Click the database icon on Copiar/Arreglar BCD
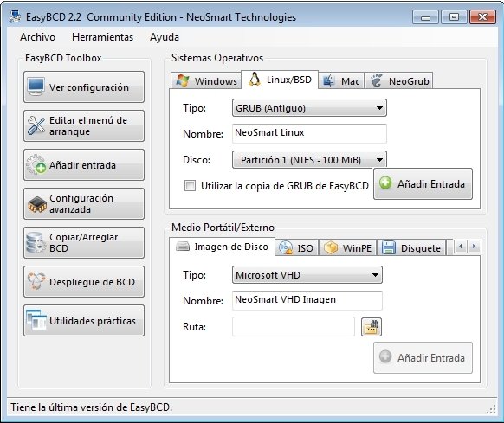The image size is (504, 423). pos(36,242)
